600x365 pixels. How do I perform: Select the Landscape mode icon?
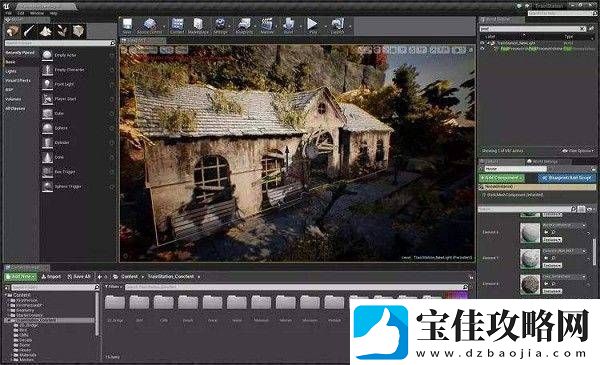coord(46,31)
